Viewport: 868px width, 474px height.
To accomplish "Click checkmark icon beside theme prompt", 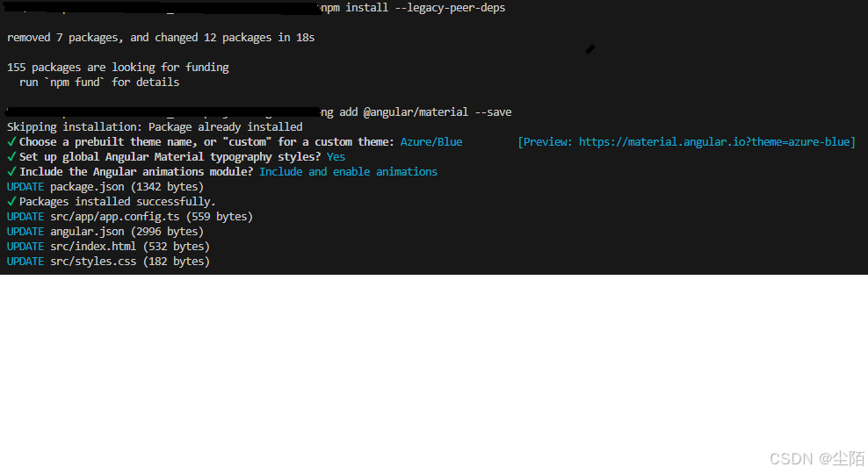I will (x=11, y=142).
